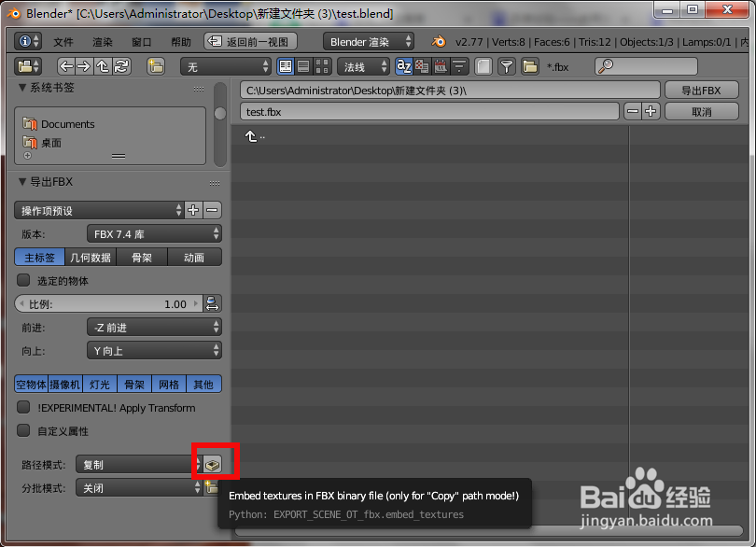Image resolution: width=756 pixels, height=547 pixels.
Task: Sort files by modification time icon
Action: pos(441,66)
